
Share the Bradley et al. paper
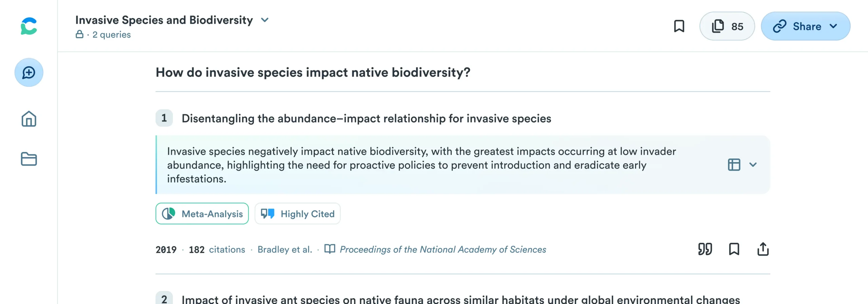(x=763, y=249)
